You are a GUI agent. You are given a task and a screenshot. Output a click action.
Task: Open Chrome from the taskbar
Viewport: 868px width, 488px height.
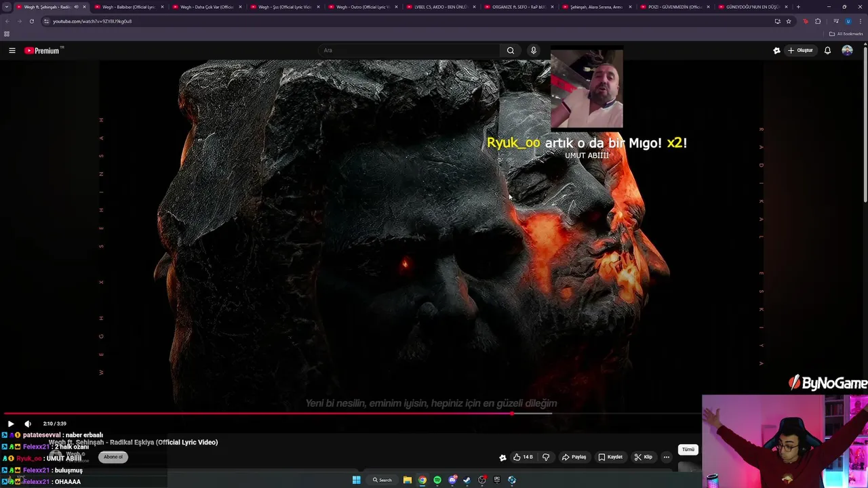[x=422, y=480]
